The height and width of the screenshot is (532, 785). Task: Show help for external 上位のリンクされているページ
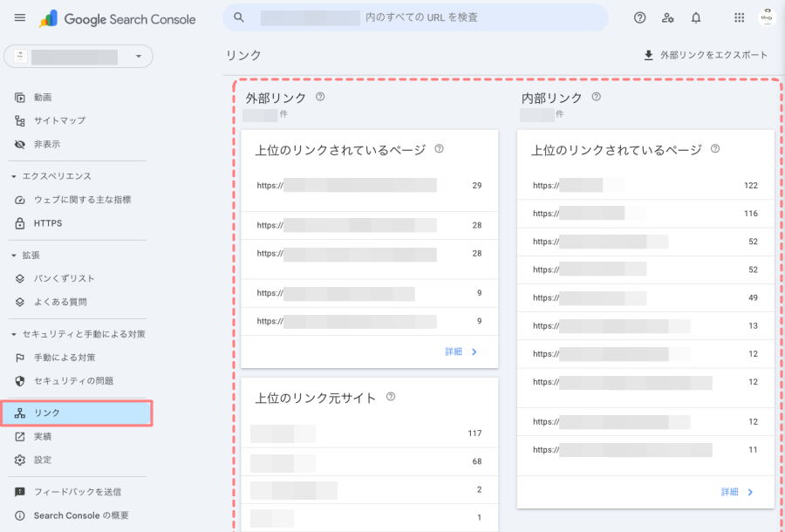pyautogui.click(x=439, y=148)
